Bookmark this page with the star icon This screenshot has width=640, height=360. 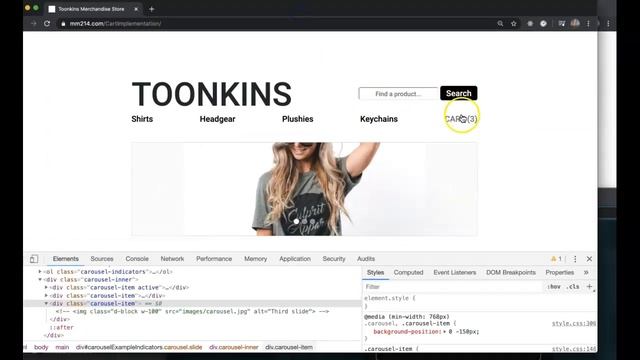pos(513,24)
